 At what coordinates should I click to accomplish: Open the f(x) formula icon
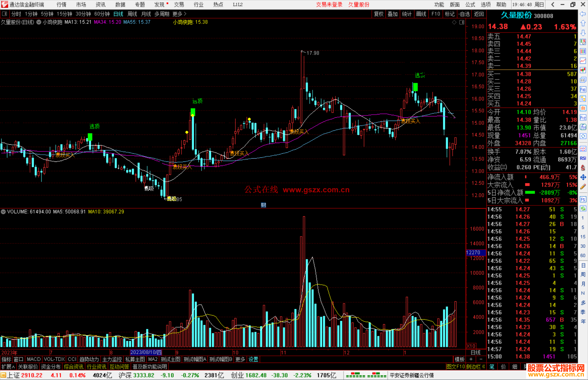tap(583, 127)
